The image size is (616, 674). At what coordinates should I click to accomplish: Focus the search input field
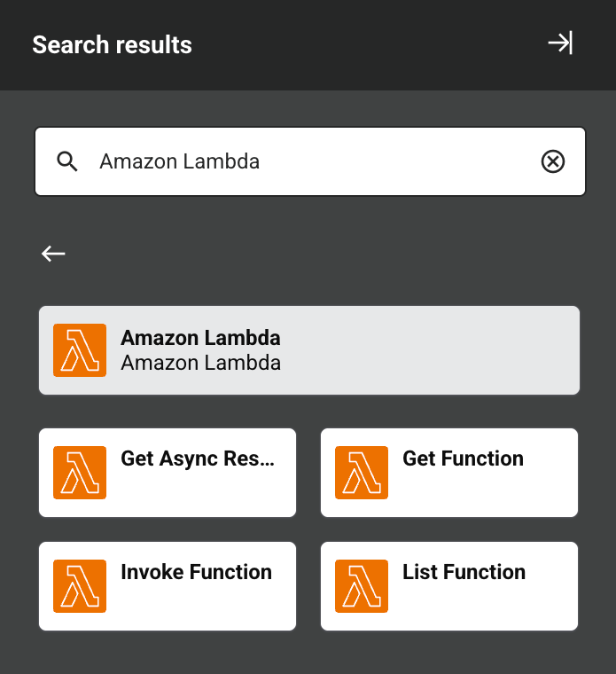(x=310, y=161)
